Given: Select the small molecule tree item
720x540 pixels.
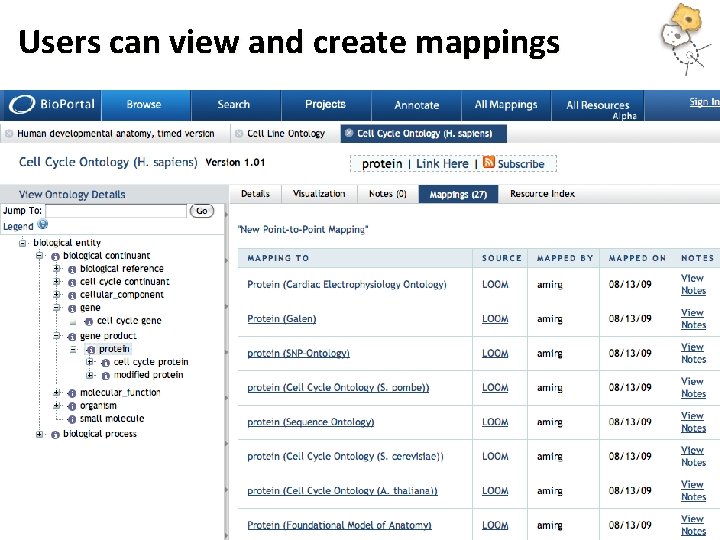Looking at the screenshot, I should (x=112, y=418).
